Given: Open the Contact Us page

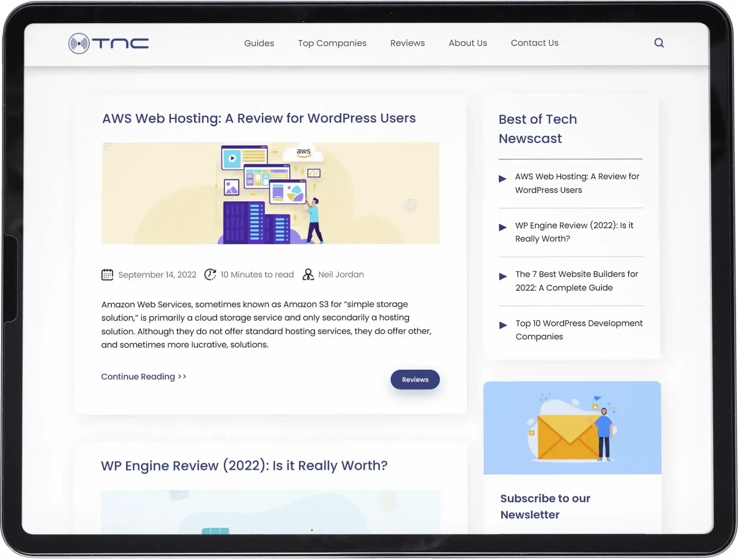Looking at the screenshot, I should pyautogui.click(x=534, y=43).
